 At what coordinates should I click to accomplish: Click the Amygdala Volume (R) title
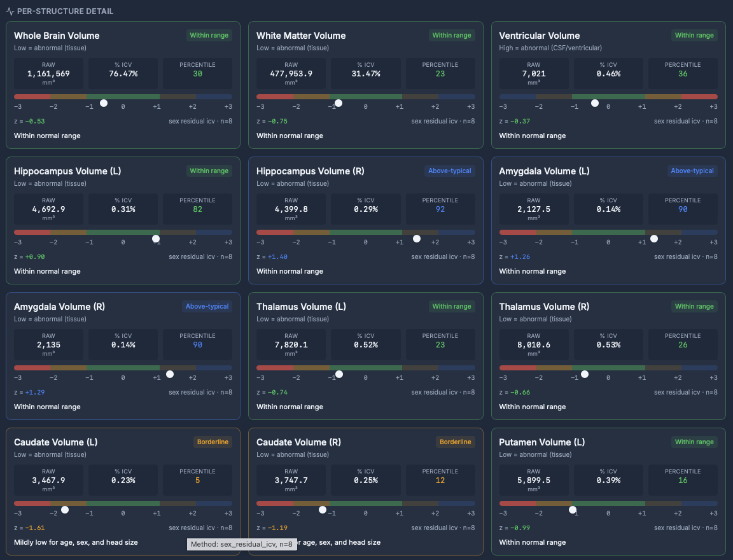click(59, 307)
